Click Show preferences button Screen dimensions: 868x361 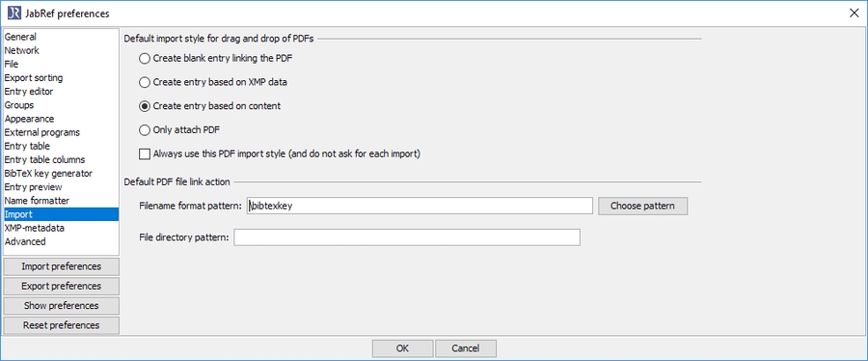61,306
